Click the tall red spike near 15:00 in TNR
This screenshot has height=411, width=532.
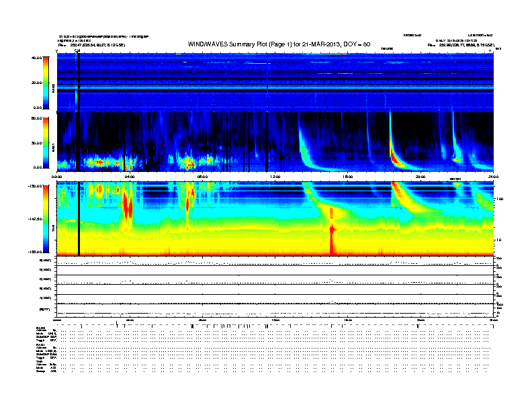(x=332, y=231)
